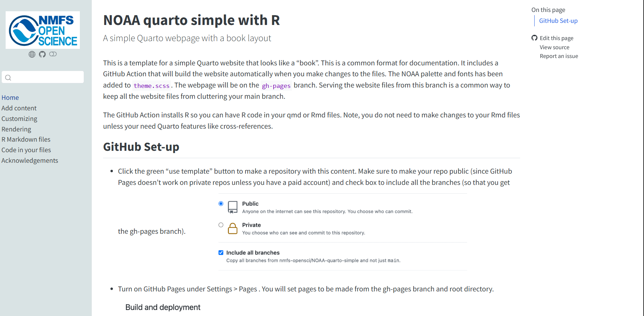Image resolution: width=644 pixels, height=316 pixels.
Task: Click the Public repository book icon
Action: pos(232,207)
